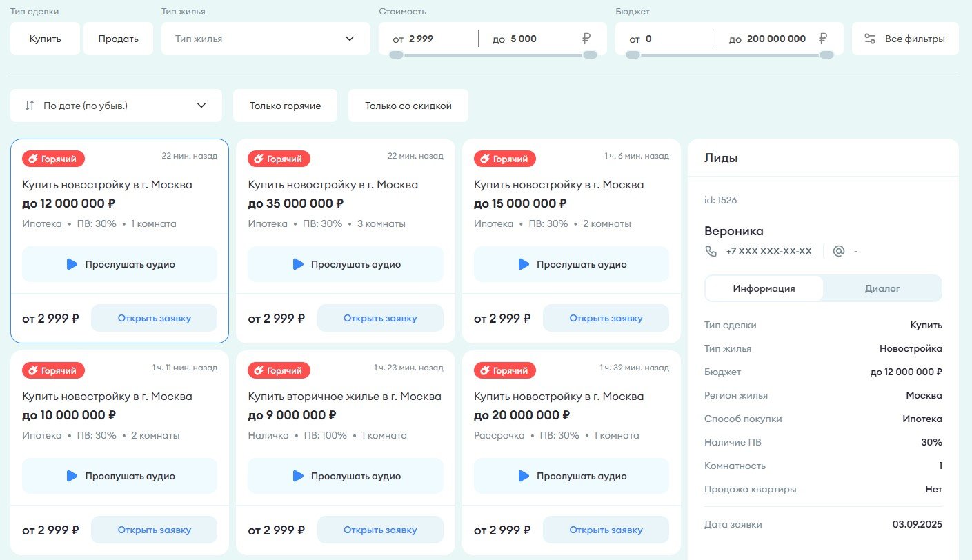The image size is (972, 560).
Task: Edit the Бюджет maximum value 200 000 000
Action: pos(776,39)
